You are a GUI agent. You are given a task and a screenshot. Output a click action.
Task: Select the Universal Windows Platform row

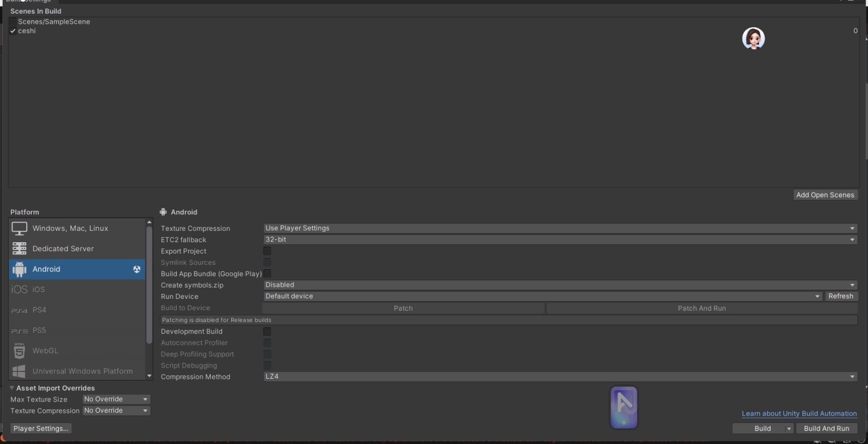77,371
